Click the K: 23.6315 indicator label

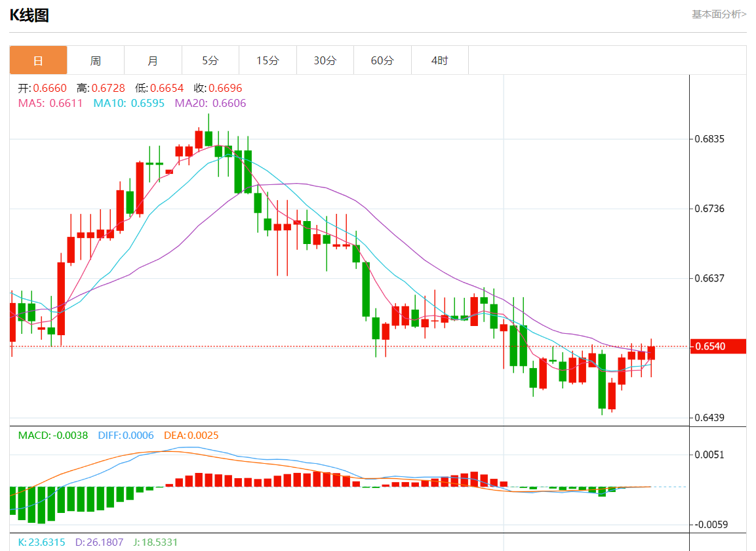(x=41, y=542)
